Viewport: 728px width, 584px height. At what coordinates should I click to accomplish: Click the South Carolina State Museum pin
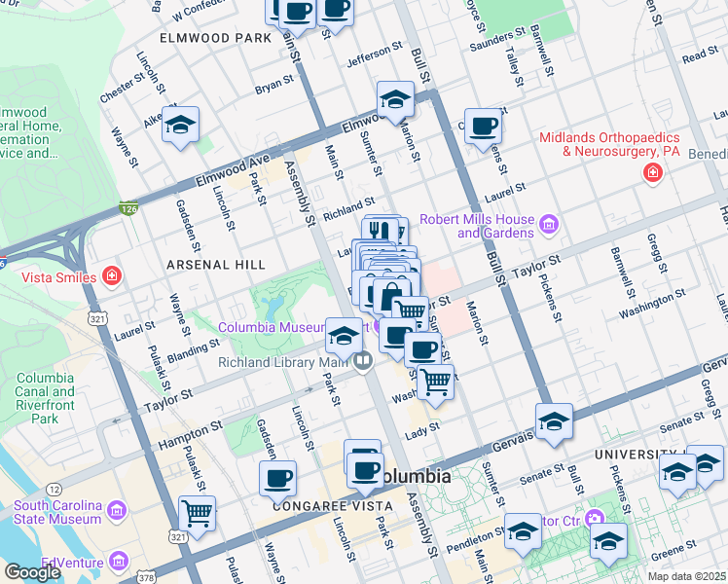117,512
